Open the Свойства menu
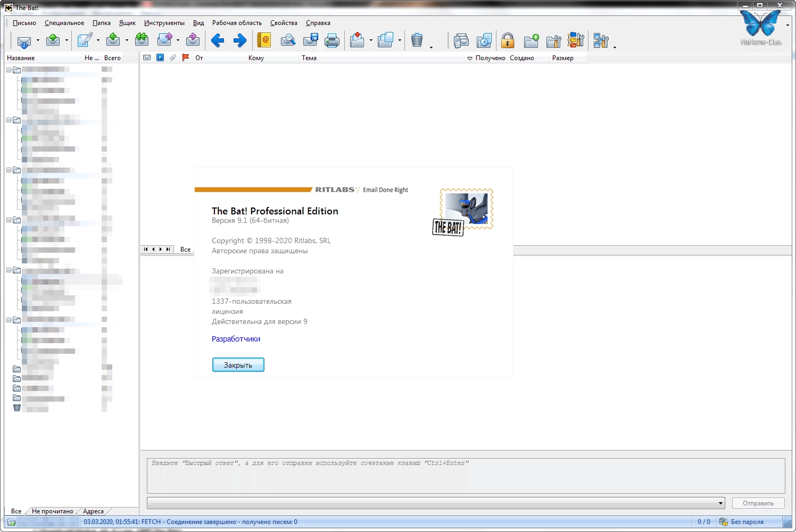Image resolution: width=796 pixels, height=532 pixels. (284, 23)
